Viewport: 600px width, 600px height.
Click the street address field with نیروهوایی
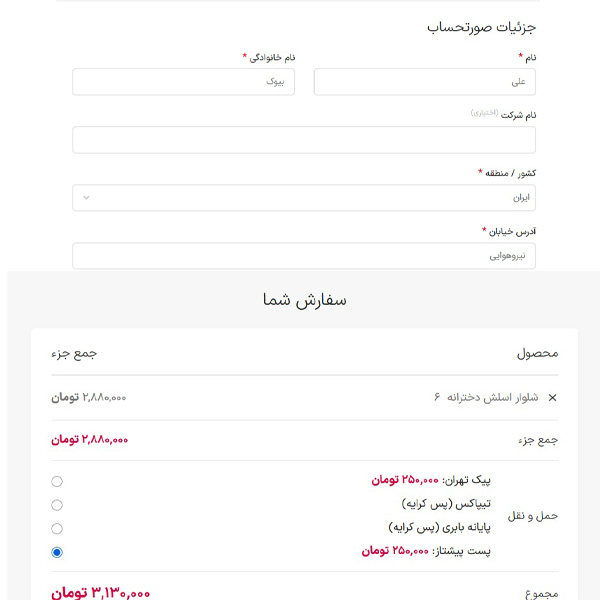303,256
